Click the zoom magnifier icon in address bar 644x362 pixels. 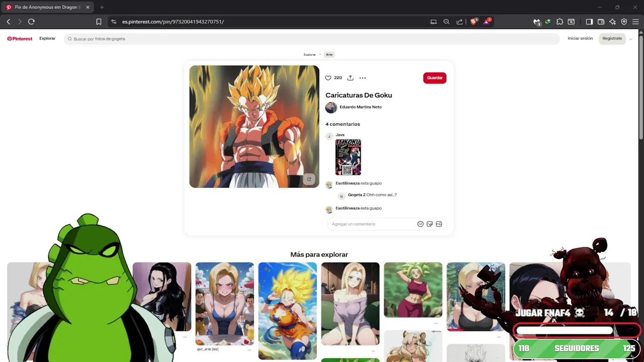(x=446, y=22)
